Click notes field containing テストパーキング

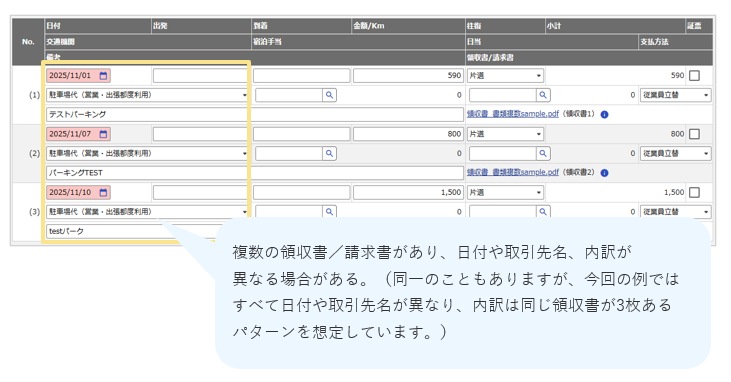(x=255, y=115)
